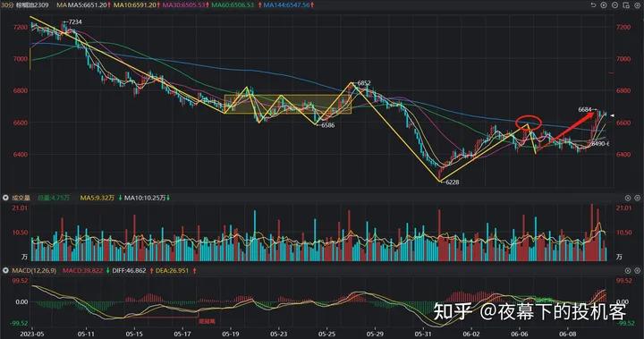Click the 6684 recent high marker
The image size is (644, 339).
click(x=585, y=110)
